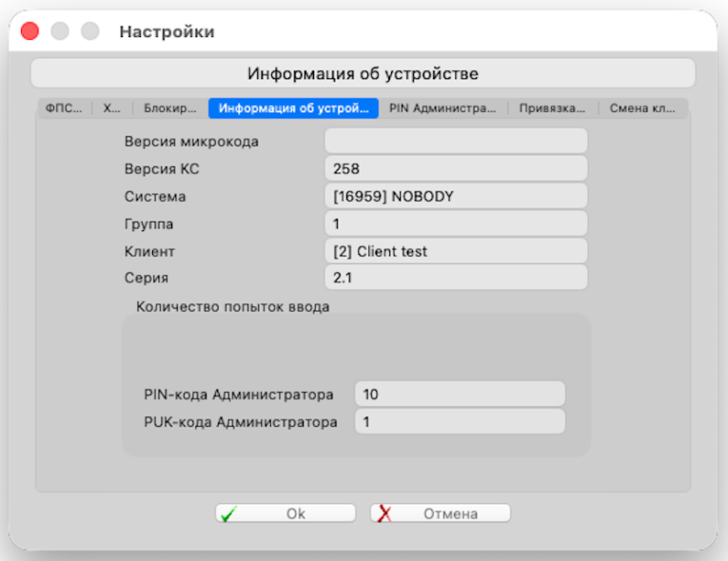
Task: Click the Настройки window title
Action: coord(167,32)
